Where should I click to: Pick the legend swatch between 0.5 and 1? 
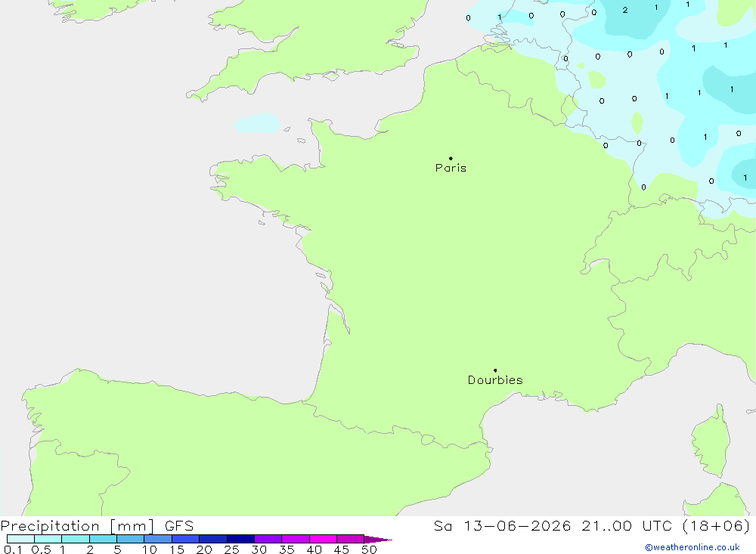click(x=48, y=539)
